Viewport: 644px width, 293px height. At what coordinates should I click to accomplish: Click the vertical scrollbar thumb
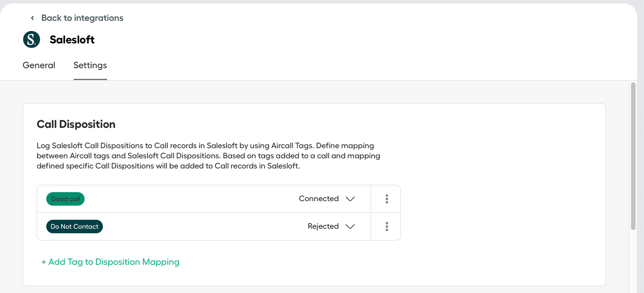click(633, 156)
